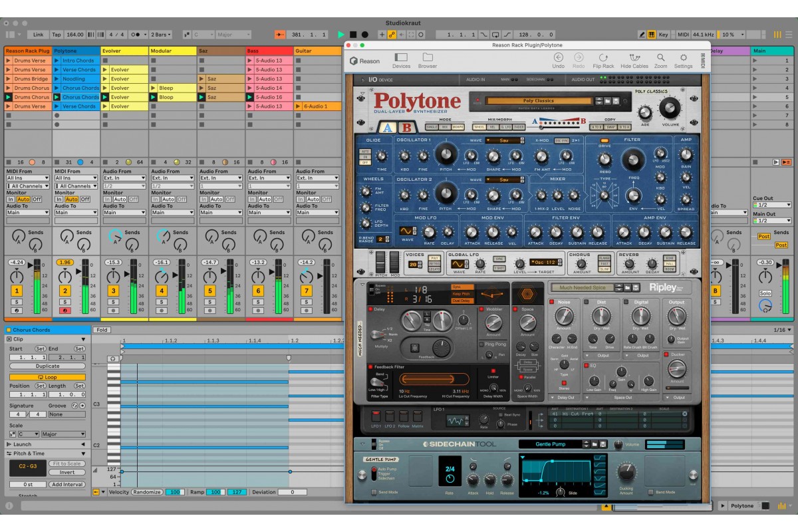Click the Flip Rack icon in Reason toolbar
The height and width of the screenshot is (532, 798).
click(x=604, y=59)
